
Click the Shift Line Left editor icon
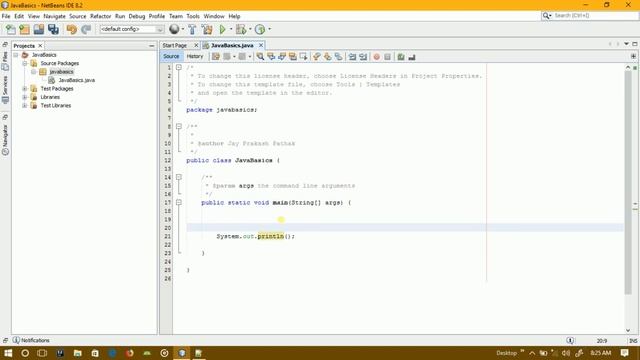pos(352,57)
